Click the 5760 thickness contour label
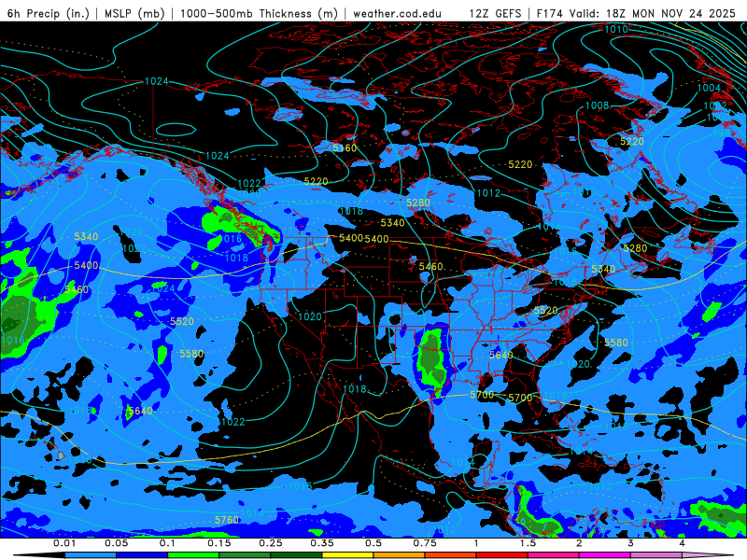The width and height of the screenshot is (747, 560). pos(226,520)
